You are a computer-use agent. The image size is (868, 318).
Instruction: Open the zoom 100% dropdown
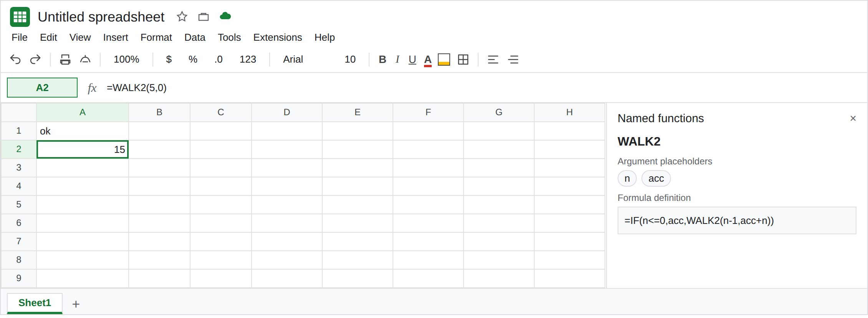126,59
